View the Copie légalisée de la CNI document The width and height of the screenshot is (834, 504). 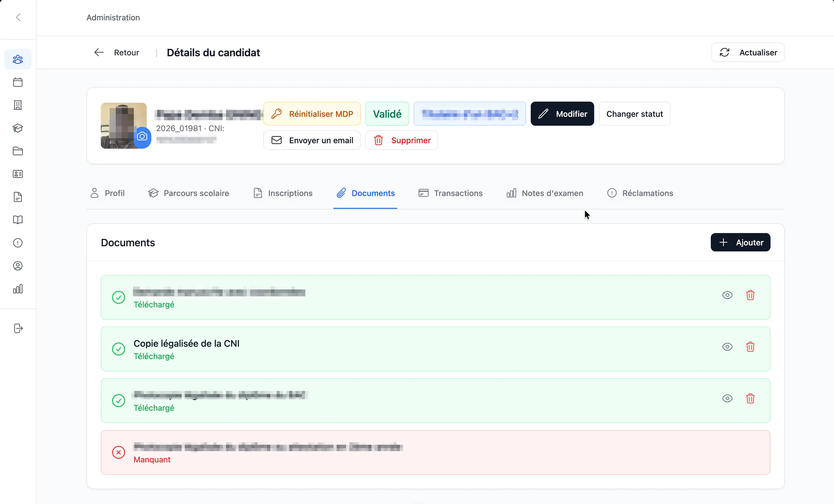(x=727, y=347)
